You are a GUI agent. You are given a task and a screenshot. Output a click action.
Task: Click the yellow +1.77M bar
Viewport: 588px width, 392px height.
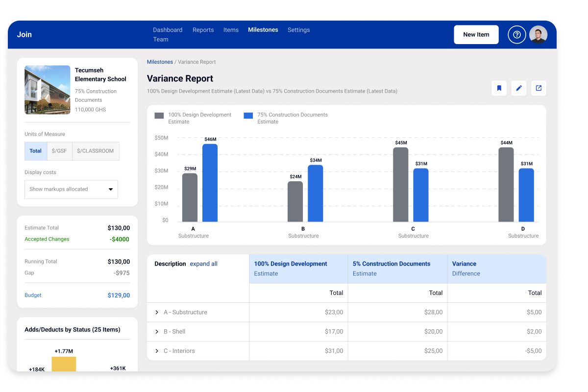[x=64, y=364]
